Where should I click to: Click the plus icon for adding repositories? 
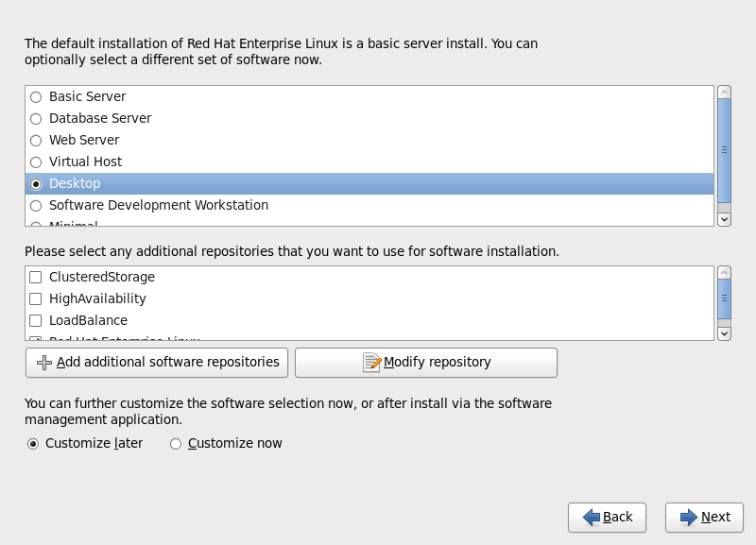pos(44,363)
